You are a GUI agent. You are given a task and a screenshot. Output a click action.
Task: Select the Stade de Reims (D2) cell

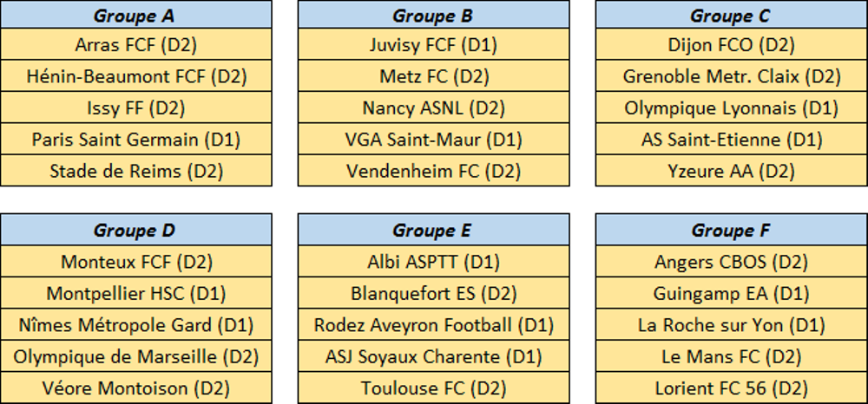pyautogui.click(x=135, y=170)
